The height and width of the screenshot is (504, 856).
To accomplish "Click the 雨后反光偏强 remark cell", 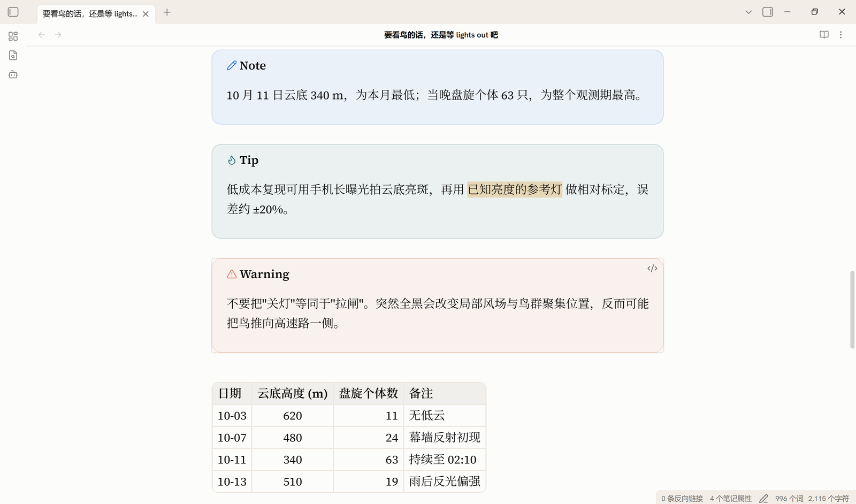I will coord(445,482).
